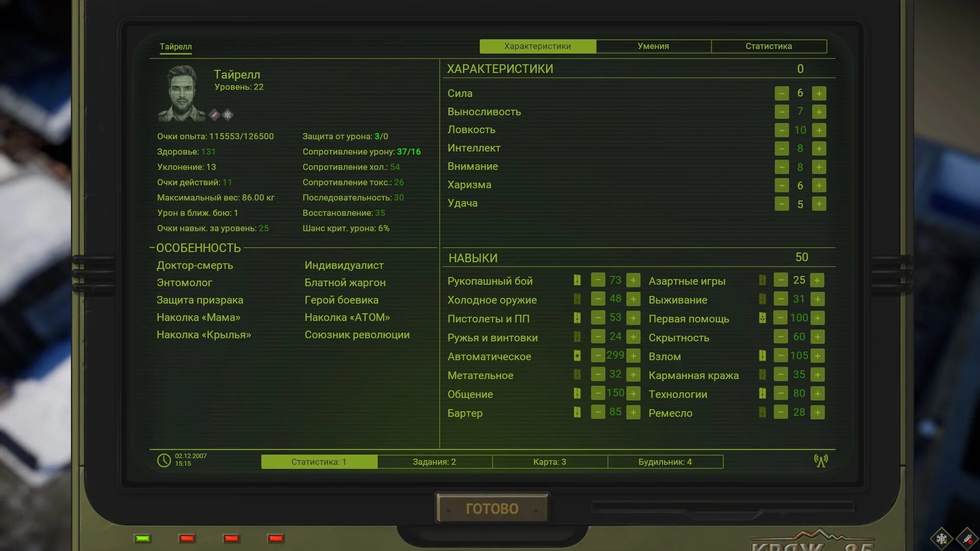Screen dimensions: 980x551
Task: Increase Сила with plus button
Action: 819,93
